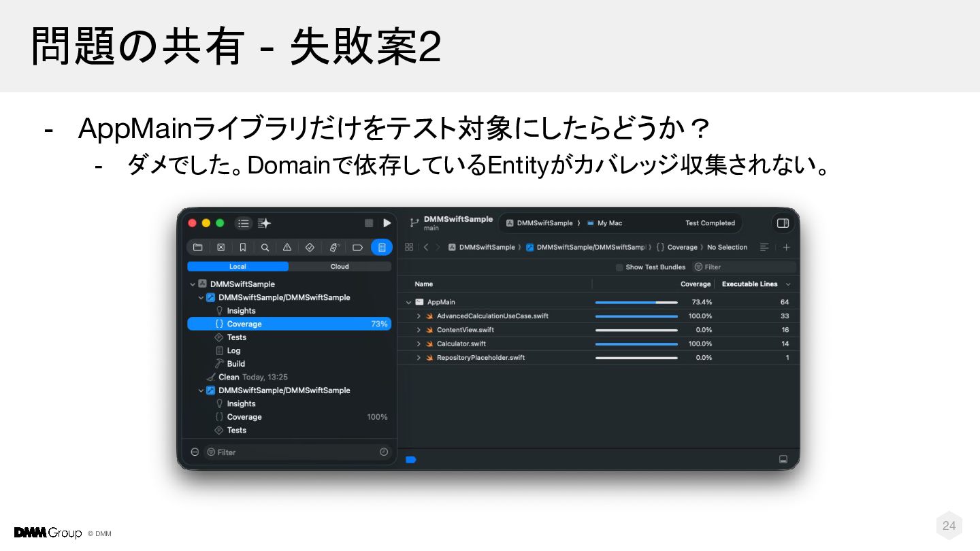Image resolution: width=980 pixels, height=551 pixels.
Task: Show the debug area bottom-right icon
Action: 783,459
